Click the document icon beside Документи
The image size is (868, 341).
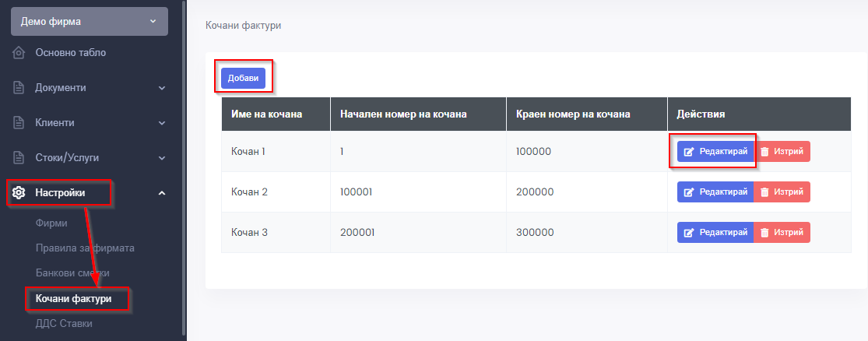[19, 88]
